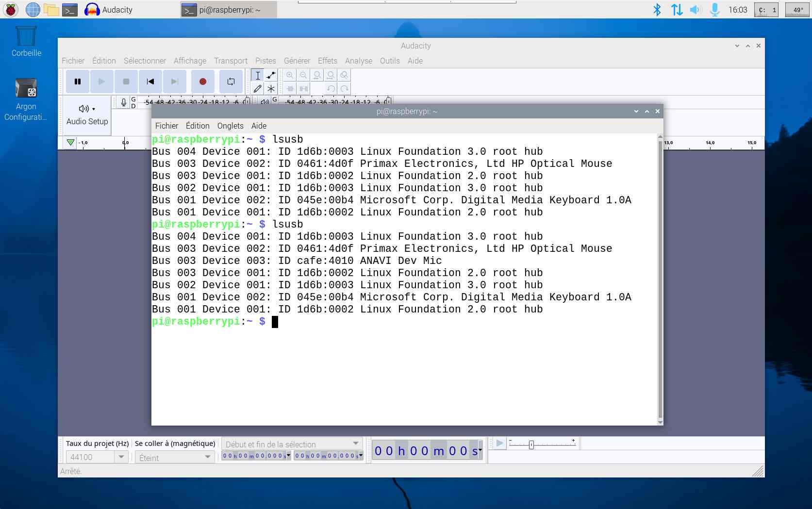Click Trim audio outside selection icon

[290, 88]
